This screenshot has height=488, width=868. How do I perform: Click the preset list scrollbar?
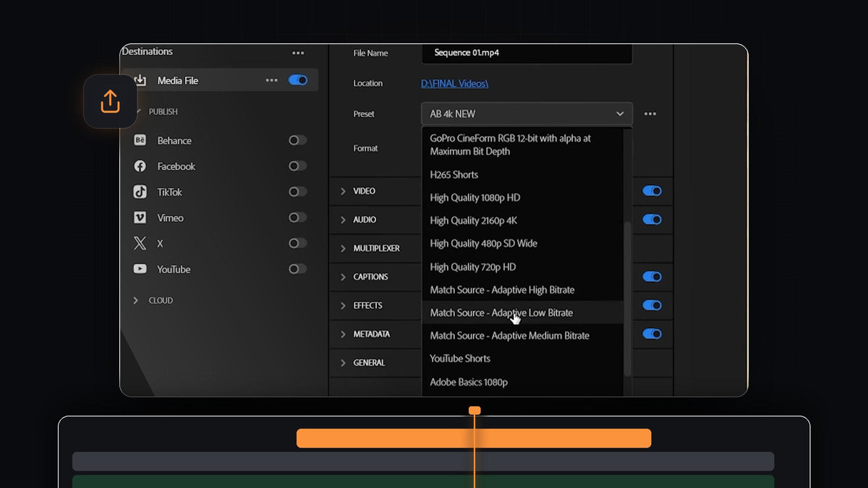click(628, 299)
